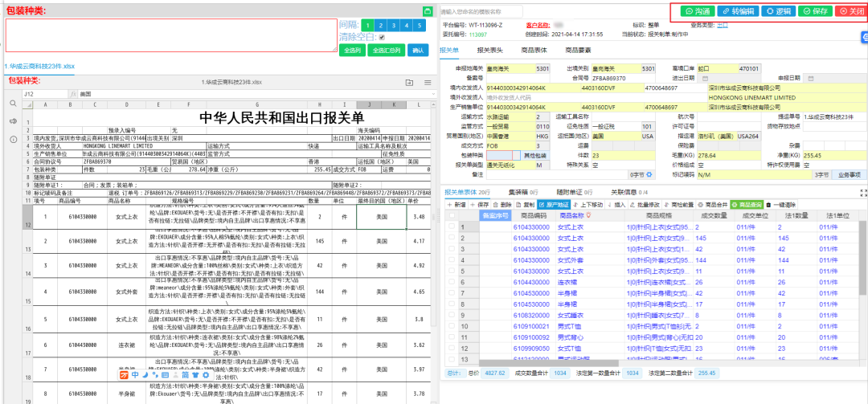868x404 pixels.
Task: Click 新增 in the goods toolbar
Action: pyautogui.click(x=457, y=205)
